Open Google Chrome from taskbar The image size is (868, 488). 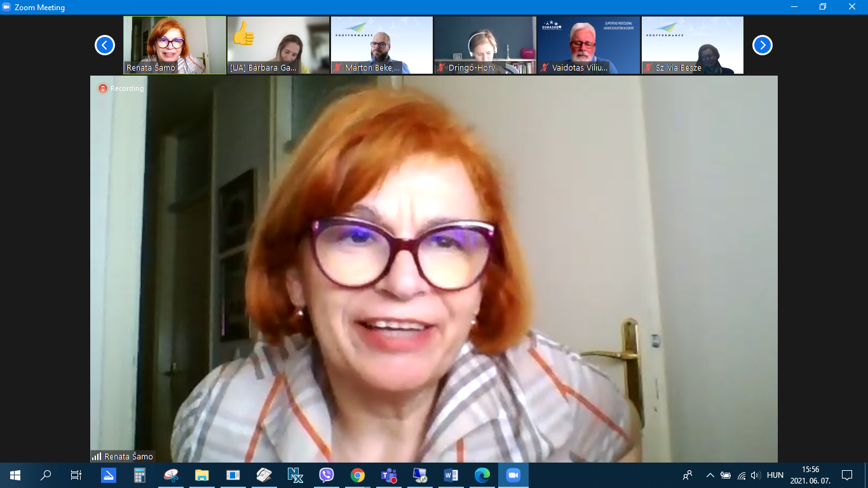tap(357, 475)
